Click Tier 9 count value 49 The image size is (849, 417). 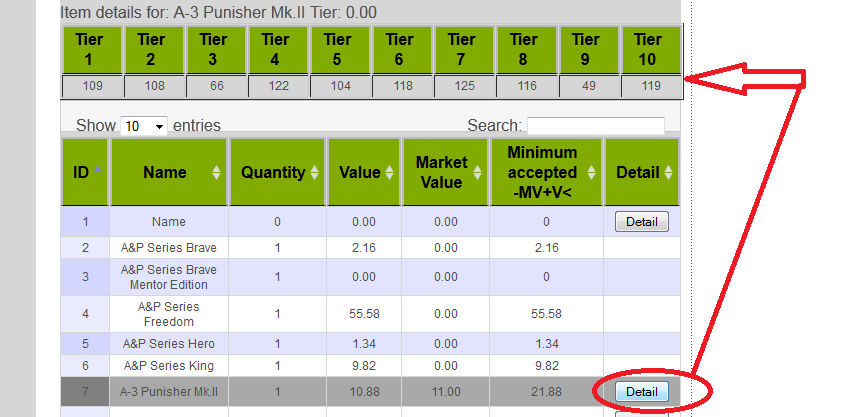tap(588, 86)
